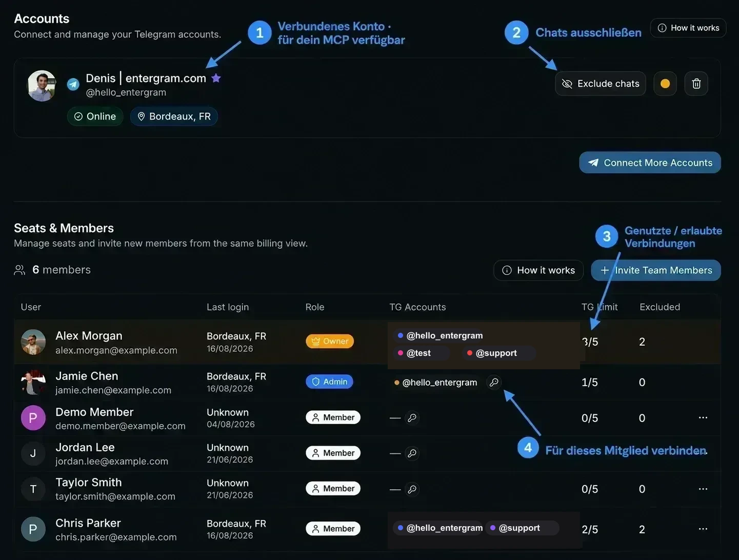Click the 04/08/2026 login date for Demo Member

pos(231,425)
